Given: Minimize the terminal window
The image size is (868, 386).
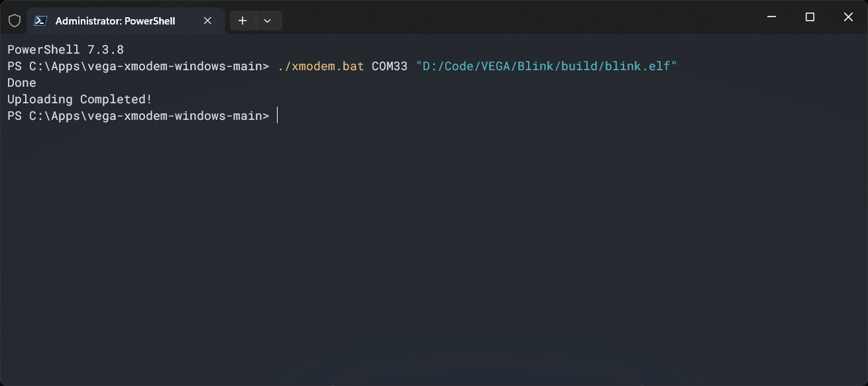Looking at the screenshot, I should pyautogui.click(x=771, y=17).
